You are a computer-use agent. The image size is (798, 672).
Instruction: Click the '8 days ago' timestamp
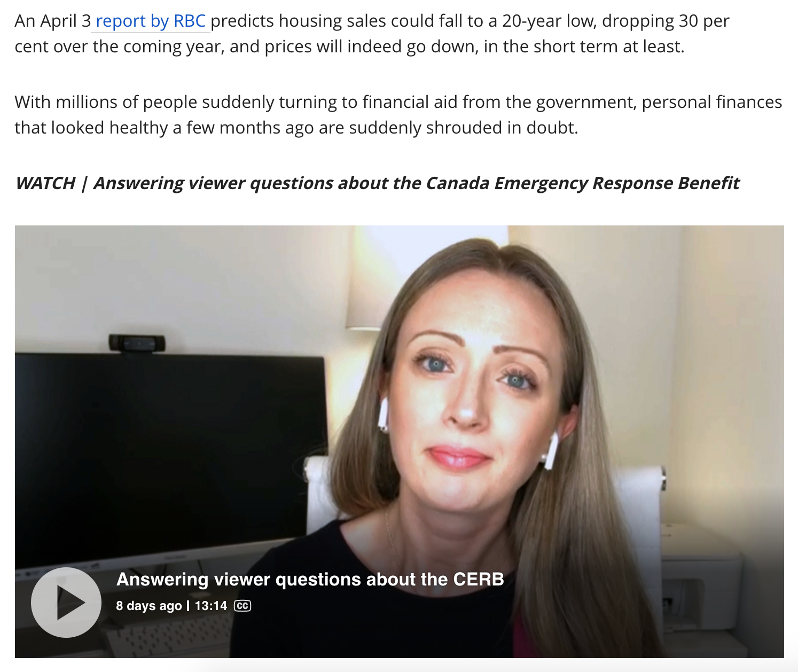(x=149, y=606)
